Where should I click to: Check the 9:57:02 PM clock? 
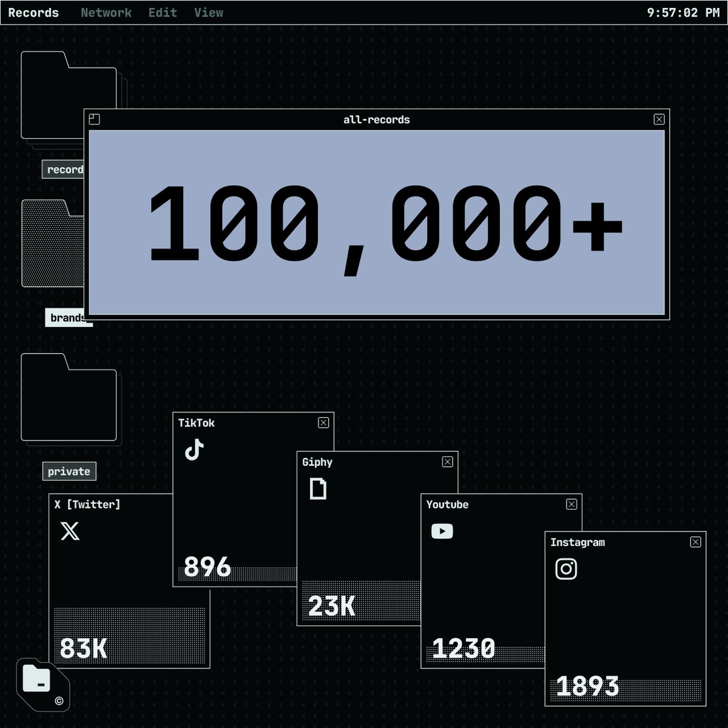[683, 13]
